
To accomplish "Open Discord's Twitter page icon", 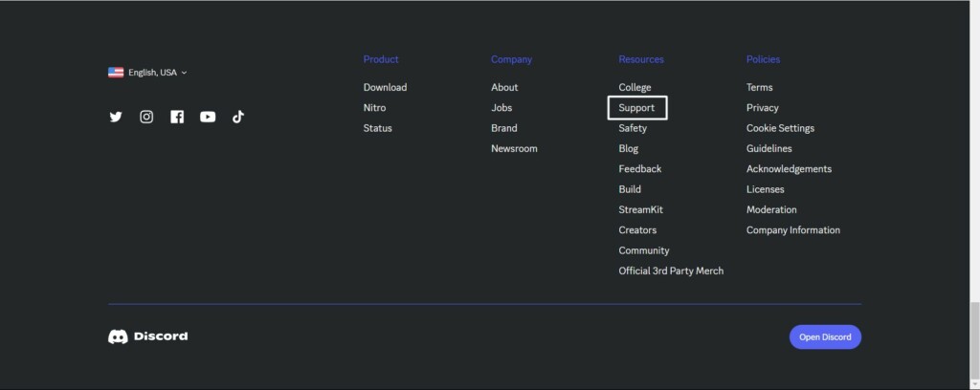I will 116,117.
